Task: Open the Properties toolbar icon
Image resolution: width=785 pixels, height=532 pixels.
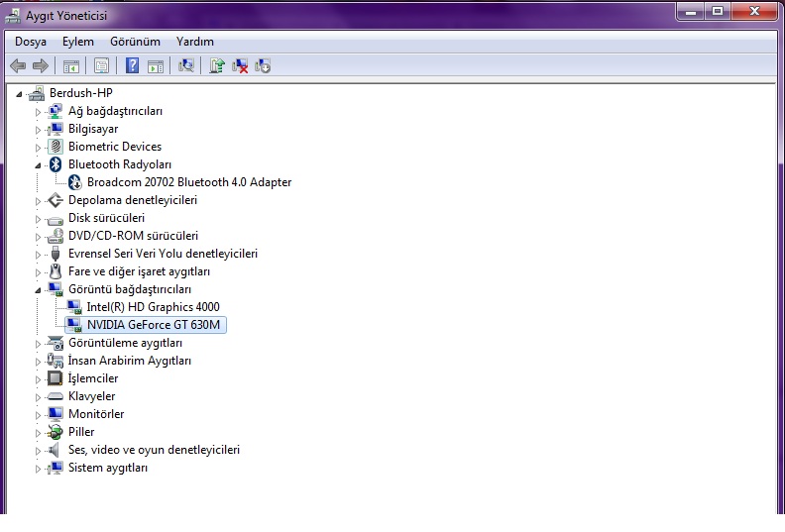Action: (101, 65)
